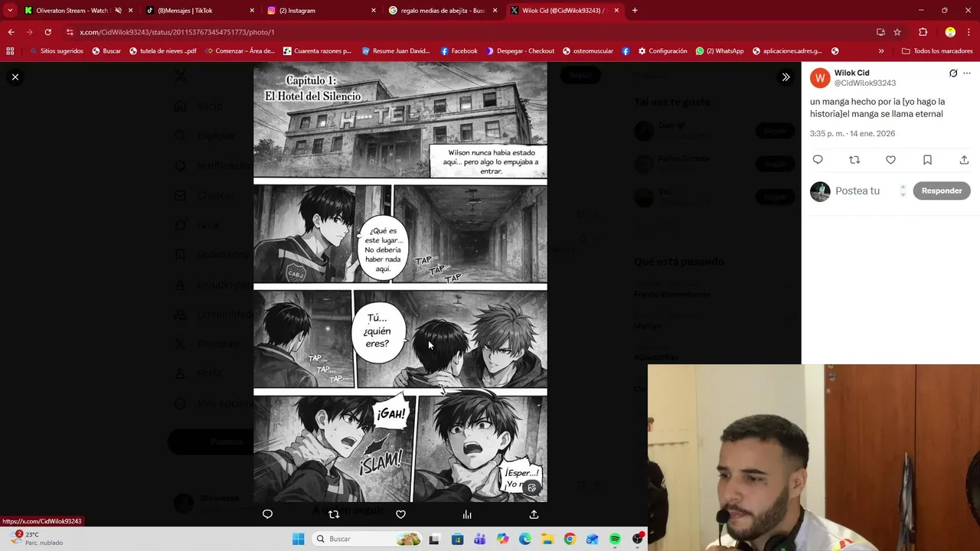Image resolution: width=980 pixels, height=551 pixels.
Task: Open 'Sitios sugeridos' bookmark
Action: pos(57,51)
